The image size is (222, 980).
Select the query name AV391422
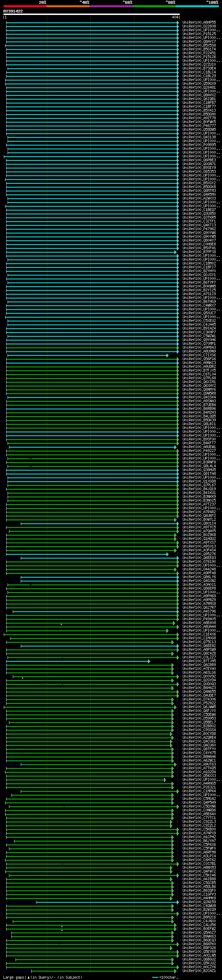coord(13,11)
